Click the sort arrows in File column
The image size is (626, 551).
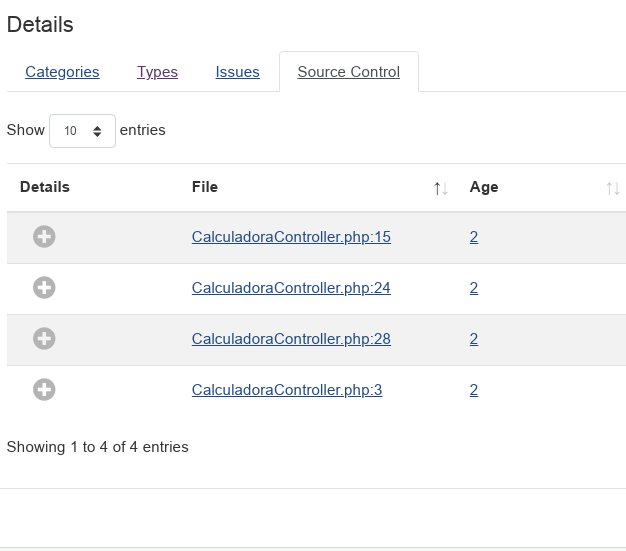tap(440, 188)
